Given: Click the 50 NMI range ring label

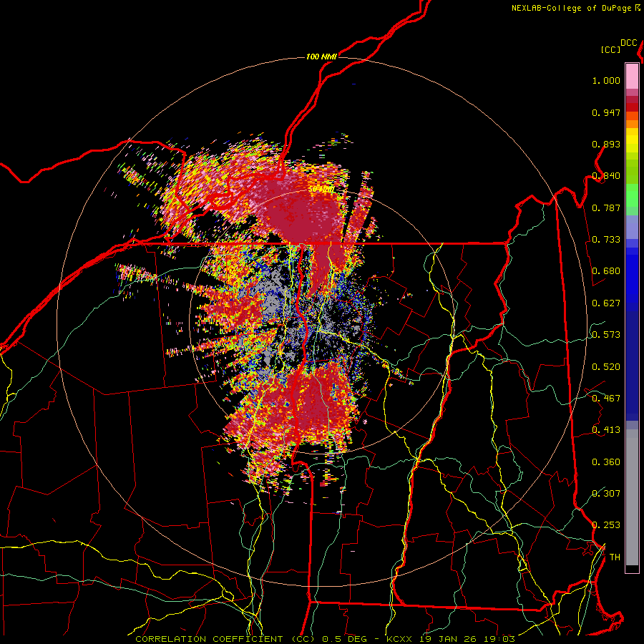Looking at the screenshot, I should pyautogui.click(x=321, y=190).
